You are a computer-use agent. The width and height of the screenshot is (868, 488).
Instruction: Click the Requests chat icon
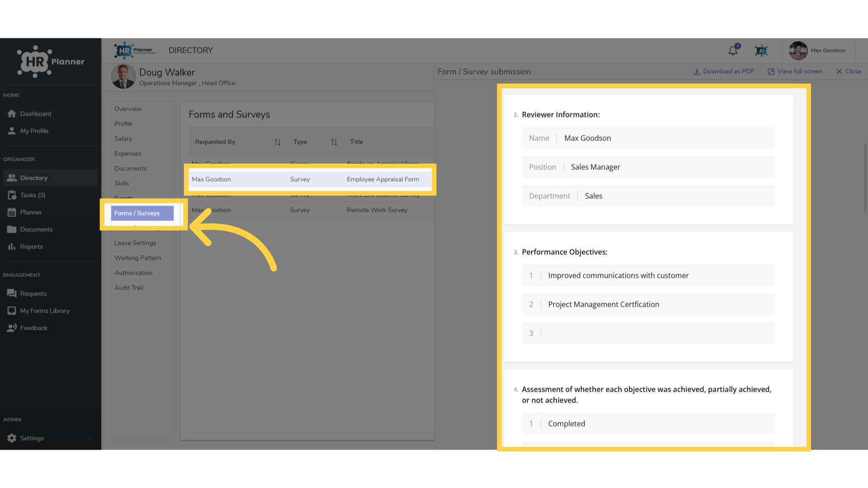12,293
